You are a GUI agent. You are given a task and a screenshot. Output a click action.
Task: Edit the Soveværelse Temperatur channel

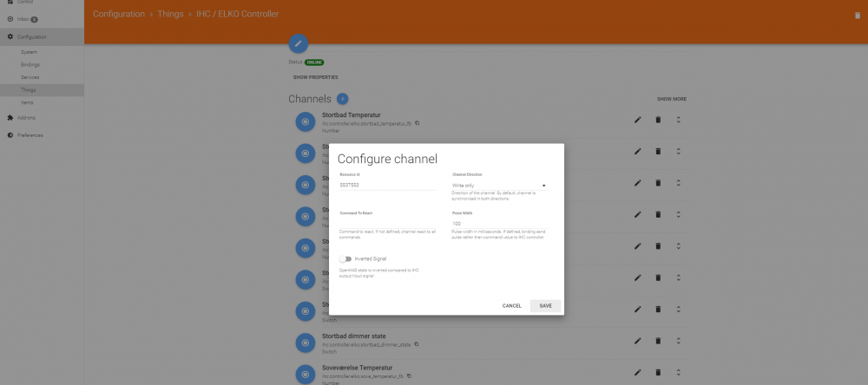coord(637,372)
